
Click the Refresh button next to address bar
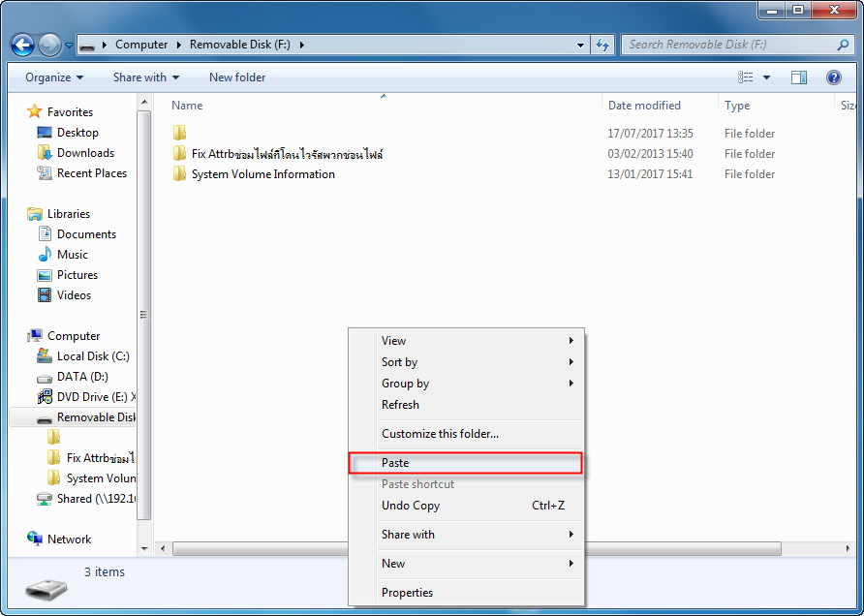(x=602, y=45)
